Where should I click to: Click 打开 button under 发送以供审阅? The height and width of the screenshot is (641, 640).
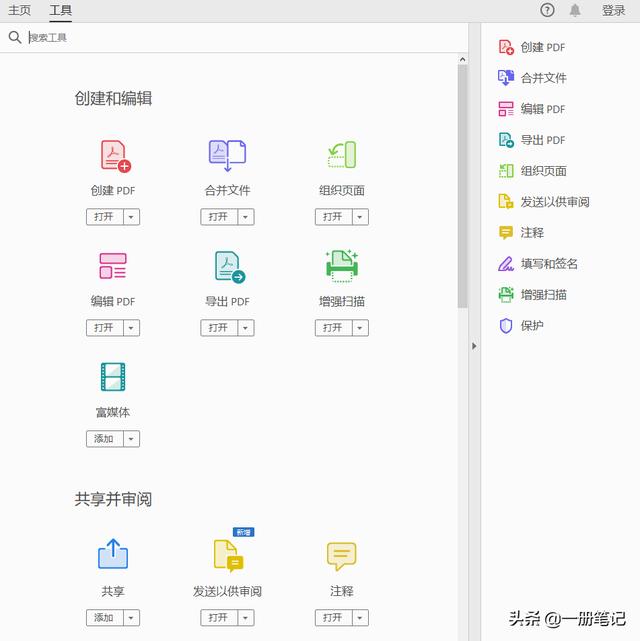pos(219,618)
